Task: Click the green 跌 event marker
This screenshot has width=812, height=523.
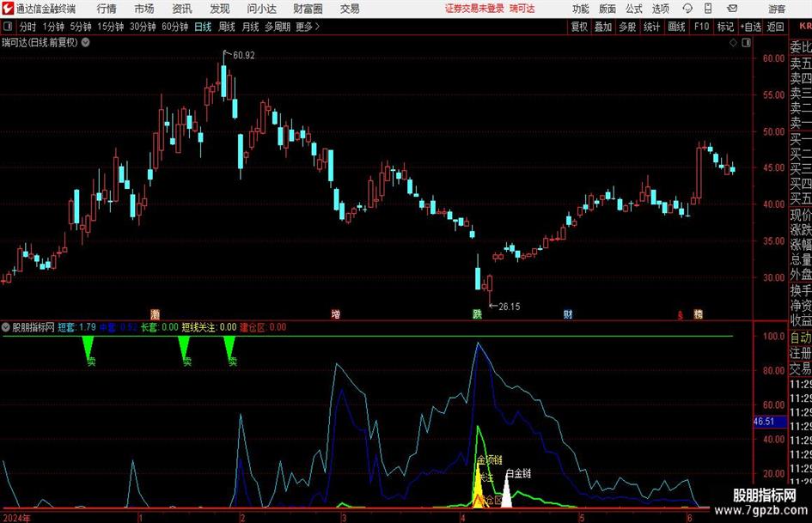Action: [x=477, y=313]
